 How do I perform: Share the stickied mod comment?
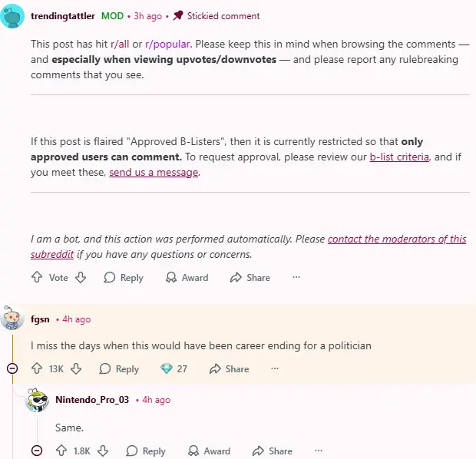click(250, 277)
